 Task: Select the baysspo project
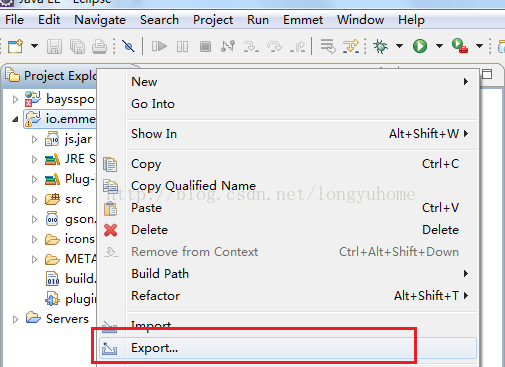[x=60, y=99]
